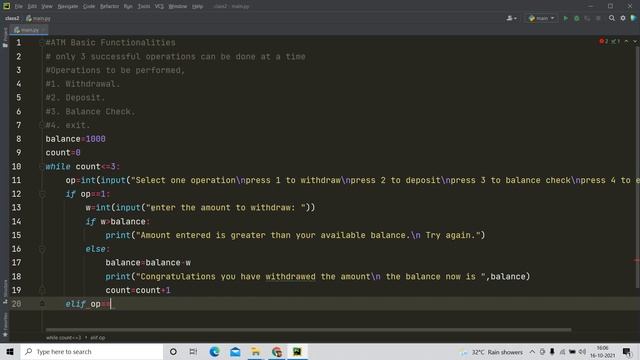Open Google Chrome from taskbar
This screenshot has width=640, height=360.
[x=277, y=351]
